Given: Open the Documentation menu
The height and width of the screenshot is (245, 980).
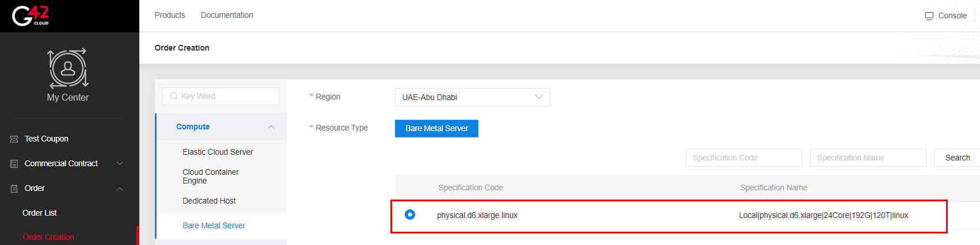Looking at the screenshot, I should coord(227,15).
